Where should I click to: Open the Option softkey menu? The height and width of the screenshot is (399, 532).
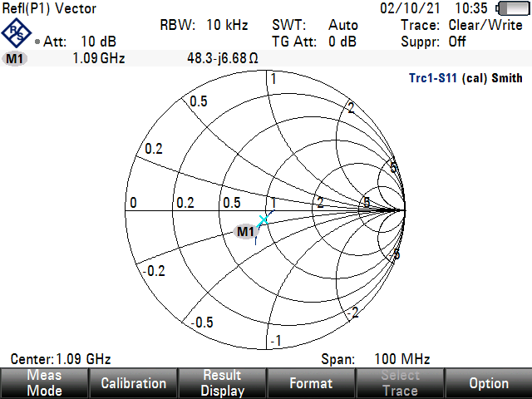[489, 383]
